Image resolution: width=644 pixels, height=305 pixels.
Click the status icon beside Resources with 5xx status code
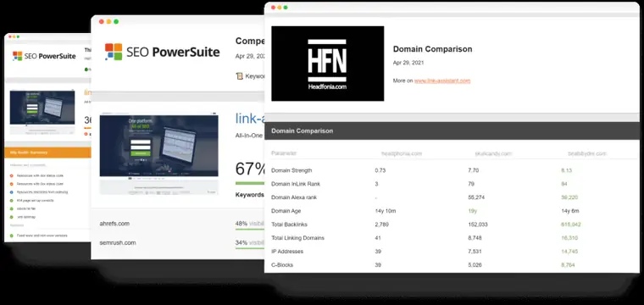click(x=12, y=184)
